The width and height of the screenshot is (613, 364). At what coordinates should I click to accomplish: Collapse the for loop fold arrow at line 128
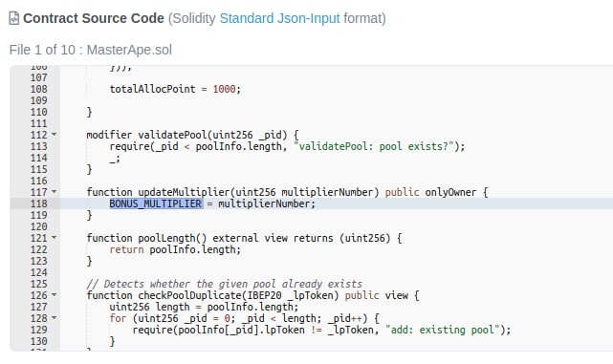[55, 318]
